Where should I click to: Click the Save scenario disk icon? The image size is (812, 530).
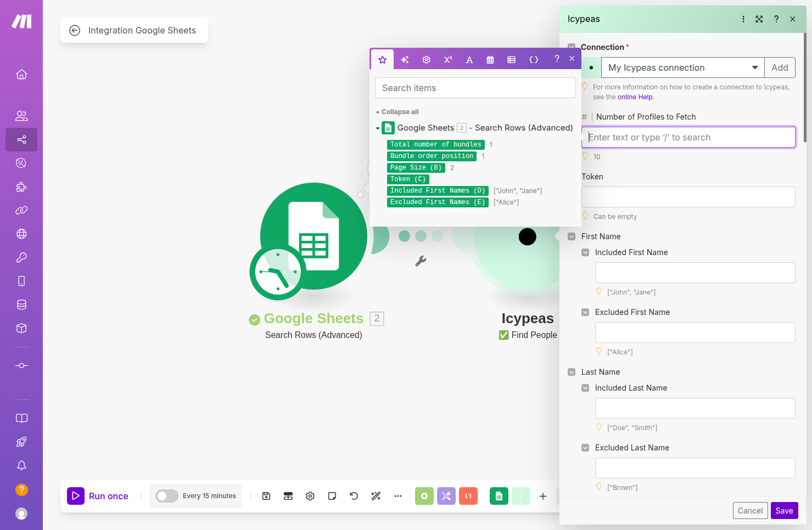(266, 496)
